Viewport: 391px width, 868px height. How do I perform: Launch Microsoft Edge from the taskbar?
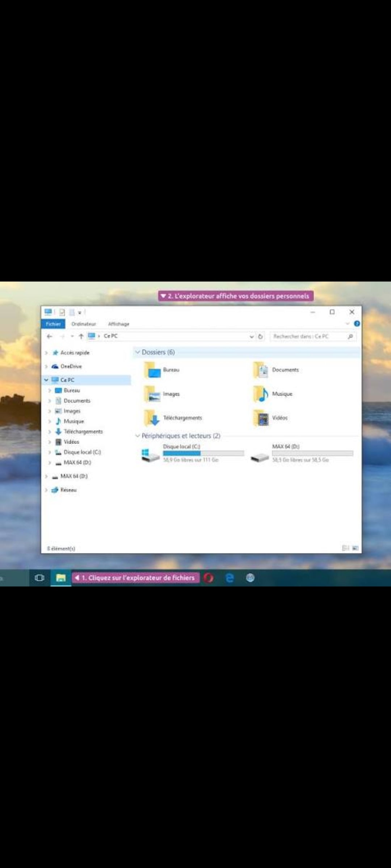coord(230,578)
